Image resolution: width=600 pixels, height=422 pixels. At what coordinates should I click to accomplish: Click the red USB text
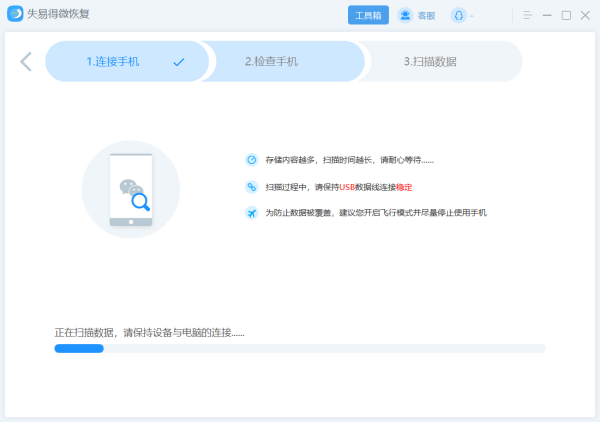[347, 187]
